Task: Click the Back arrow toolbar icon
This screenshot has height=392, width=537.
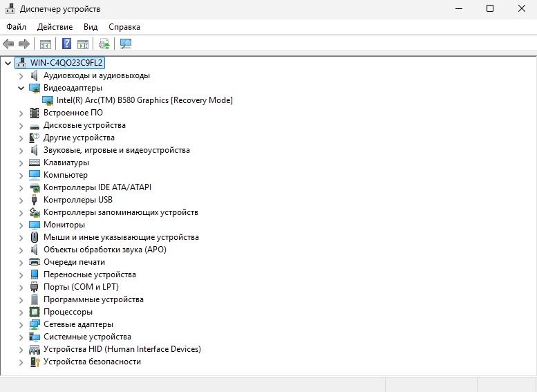Action: click(8, 44)
